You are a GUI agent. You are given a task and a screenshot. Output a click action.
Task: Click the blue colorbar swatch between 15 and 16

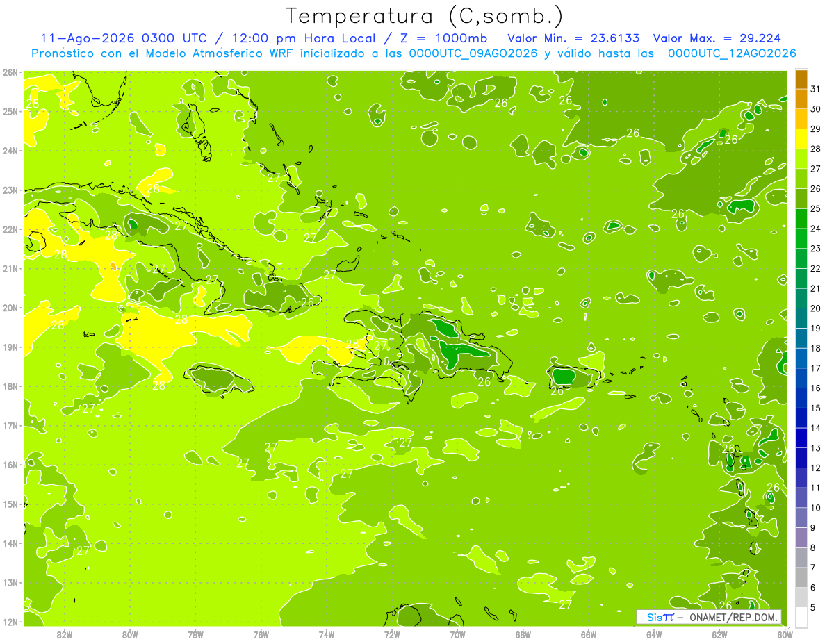(x=801, y=397)
